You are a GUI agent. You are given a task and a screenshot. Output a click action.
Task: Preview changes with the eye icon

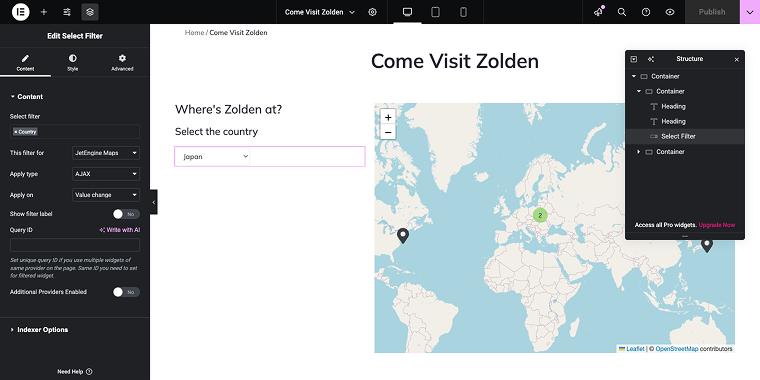coord(670,12)
